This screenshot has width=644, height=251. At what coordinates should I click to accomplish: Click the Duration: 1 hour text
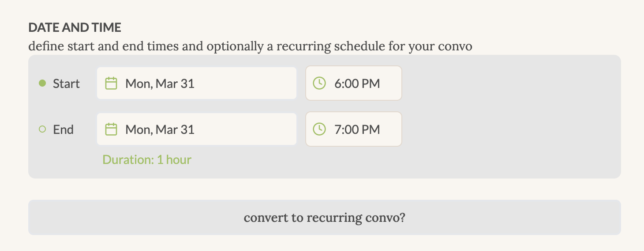point(147,160)
